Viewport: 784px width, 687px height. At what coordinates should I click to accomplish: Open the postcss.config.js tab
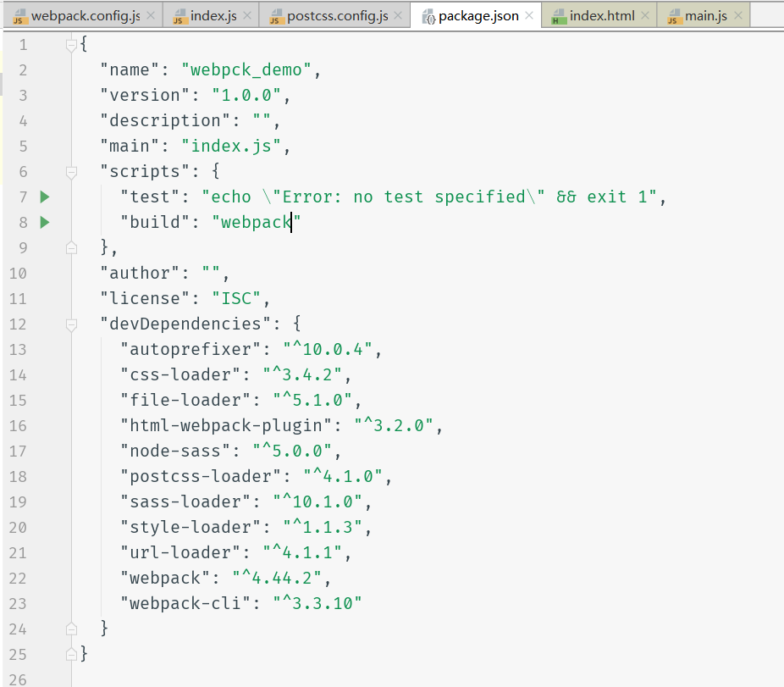(x=337, y=16)
